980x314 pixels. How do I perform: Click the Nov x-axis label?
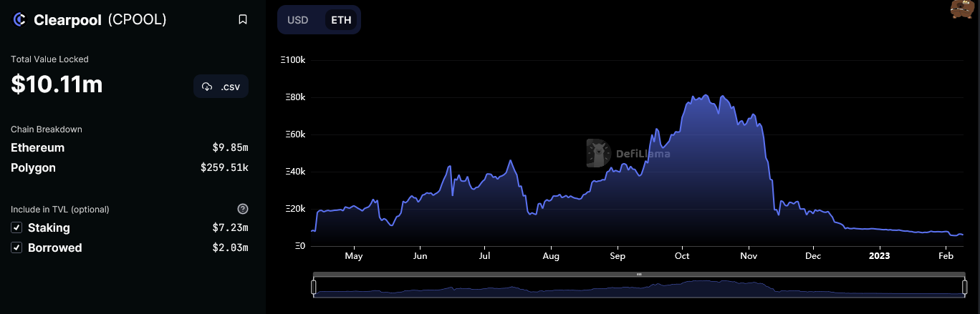tap(749, 256)
